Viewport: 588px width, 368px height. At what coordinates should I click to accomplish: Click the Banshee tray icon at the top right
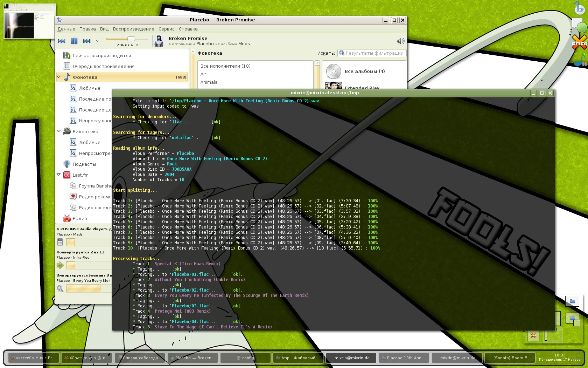[579, 8]
